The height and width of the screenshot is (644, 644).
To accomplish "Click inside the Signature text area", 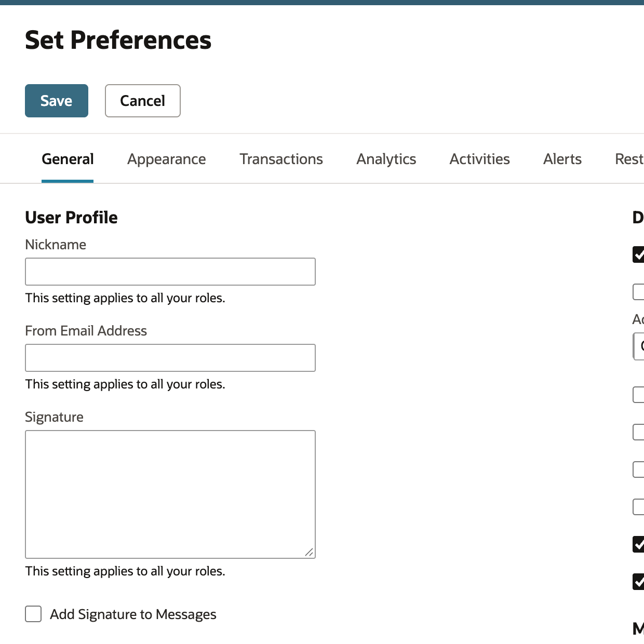I will pyautogui.click(x=170, y=494).
